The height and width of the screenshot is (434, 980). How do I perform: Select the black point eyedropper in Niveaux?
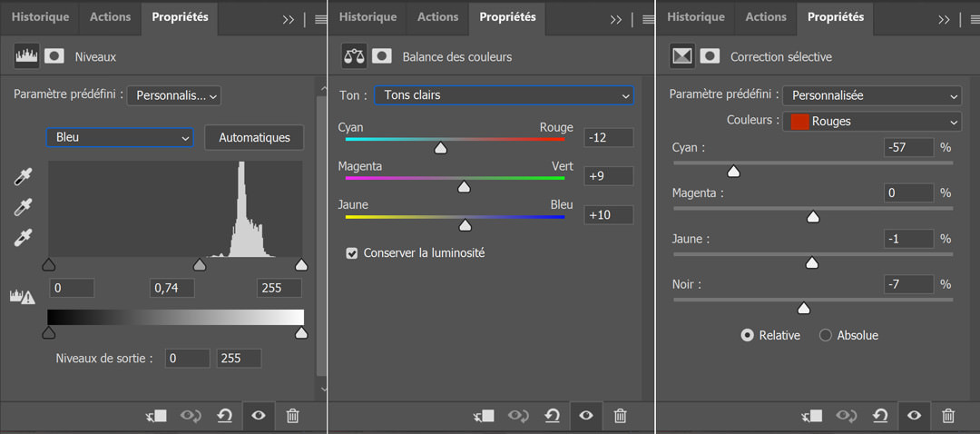tap(23, 177)
